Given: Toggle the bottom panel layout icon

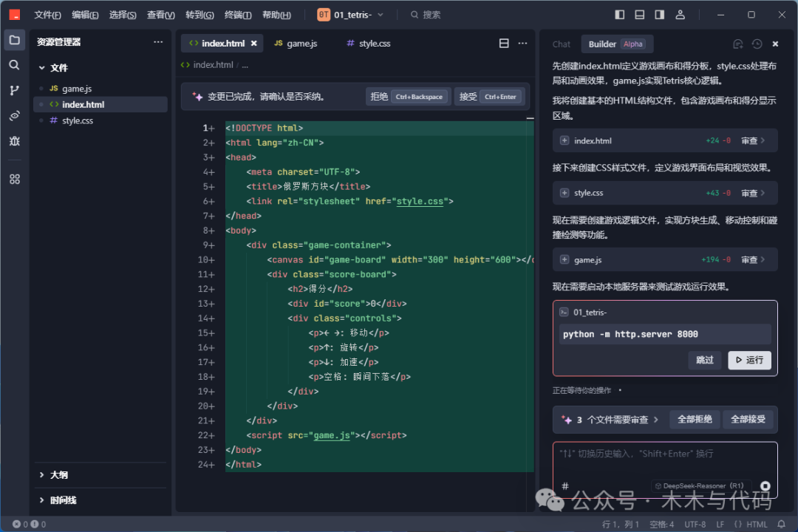Looking at the screenshot, I should coord(640,15).
